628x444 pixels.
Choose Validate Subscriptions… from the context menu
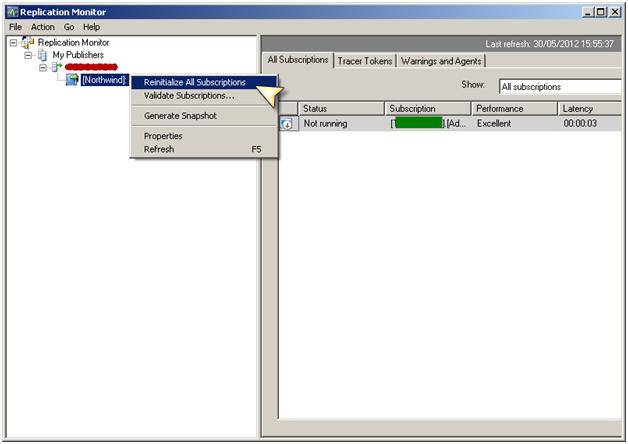click(x=204, y=96)
